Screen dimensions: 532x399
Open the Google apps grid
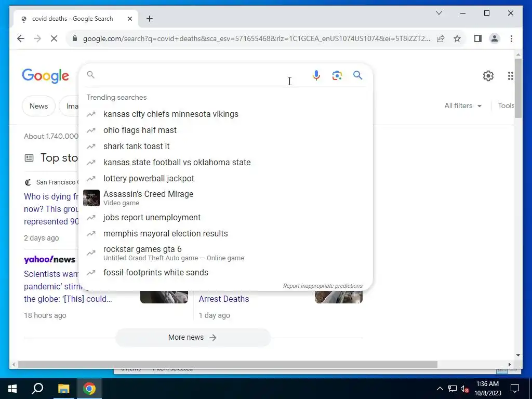[510, 76]
